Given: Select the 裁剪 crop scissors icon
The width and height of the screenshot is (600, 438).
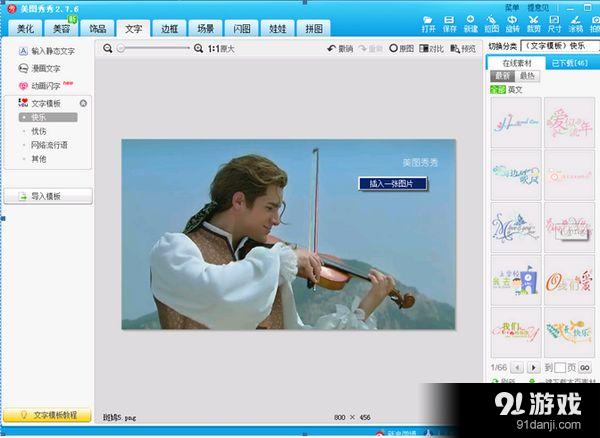Looking at the screenshot, I should click(x=533, y=24).
